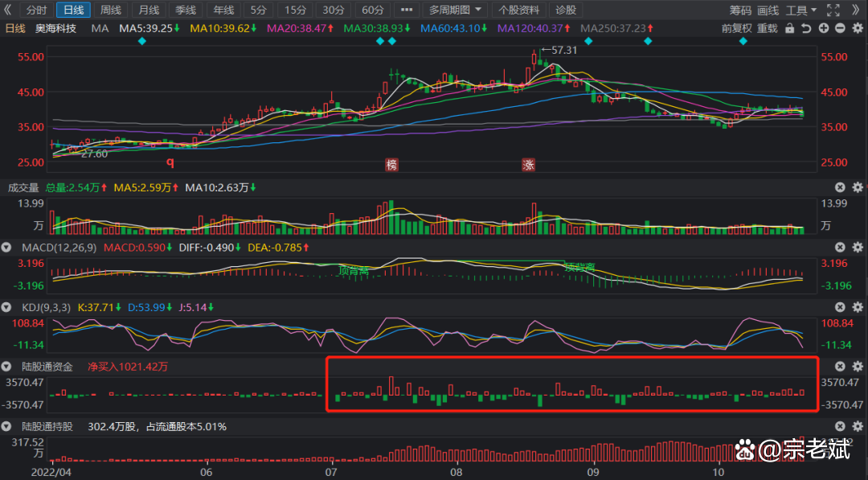Screen dimensions: 868x480
Task: Select the 分时 intraday tab
Action: (37, 10)
